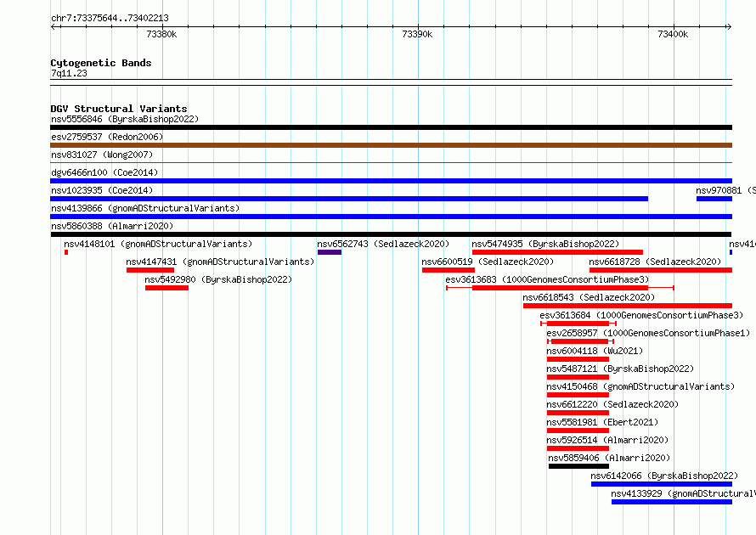Image resolution: width=756 pixels, height=535 pixels.
Task: Click the short blue nsv970881 bar
Action: coord(714,199)
